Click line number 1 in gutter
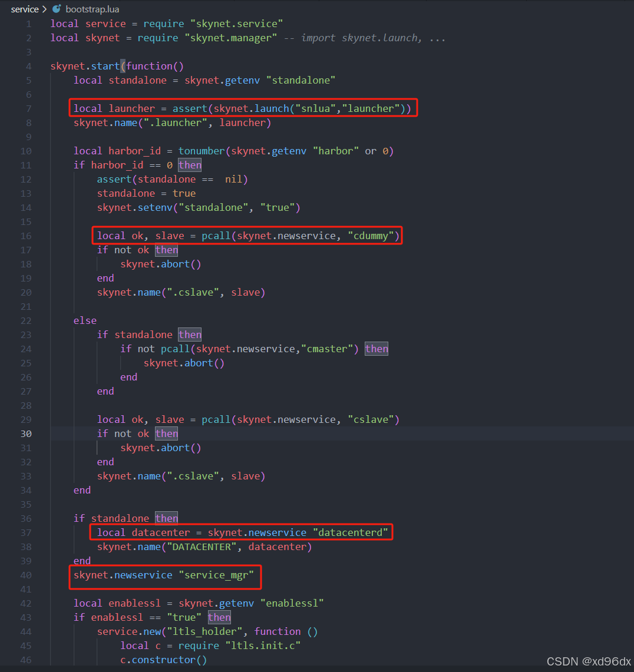 click(x=29, y=24)
